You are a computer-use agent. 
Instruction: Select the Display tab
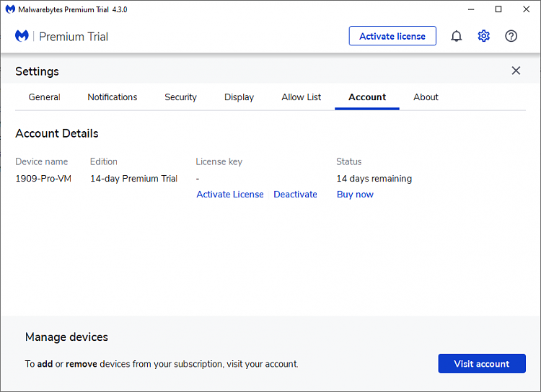(x=239, y=97)
